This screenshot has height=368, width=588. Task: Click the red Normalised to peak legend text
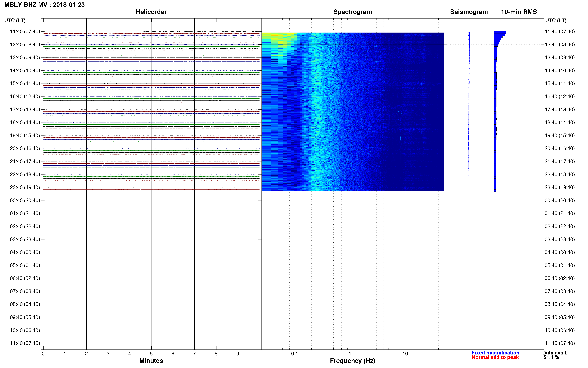[495, 357]
